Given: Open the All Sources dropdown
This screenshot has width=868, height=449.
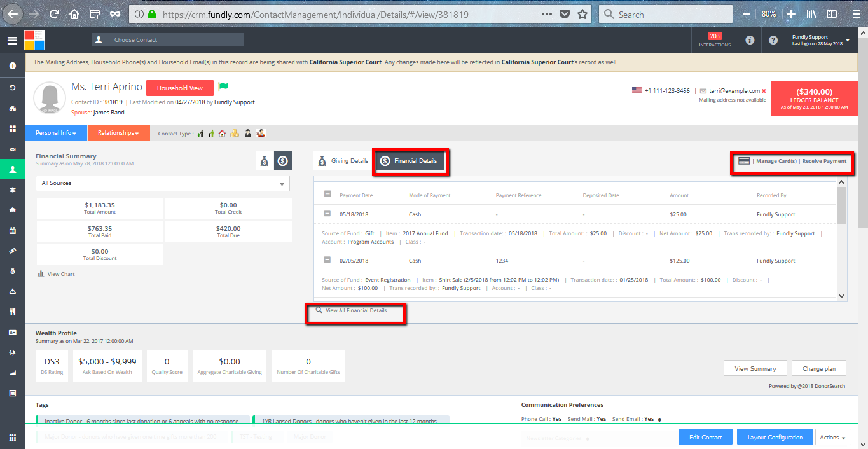Looking at the screenshot, I should (x=163, y=183).
